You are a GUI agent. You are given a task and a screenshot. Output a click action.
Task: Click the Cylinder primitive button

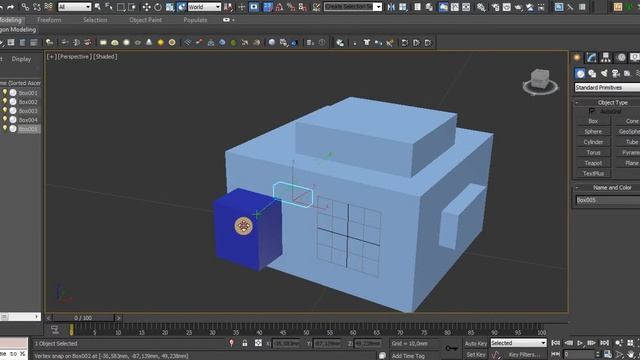[593, 142]
